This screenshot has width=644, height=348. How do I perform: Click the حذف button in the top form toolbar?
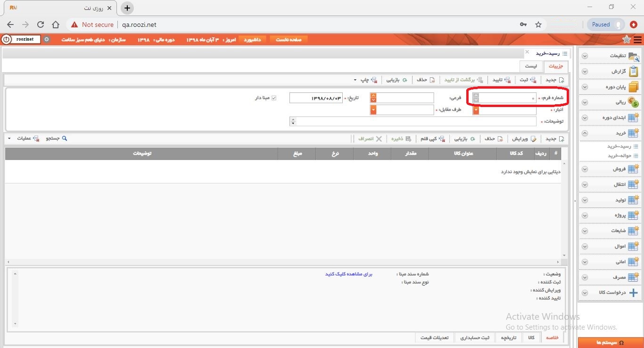(426, 80)
